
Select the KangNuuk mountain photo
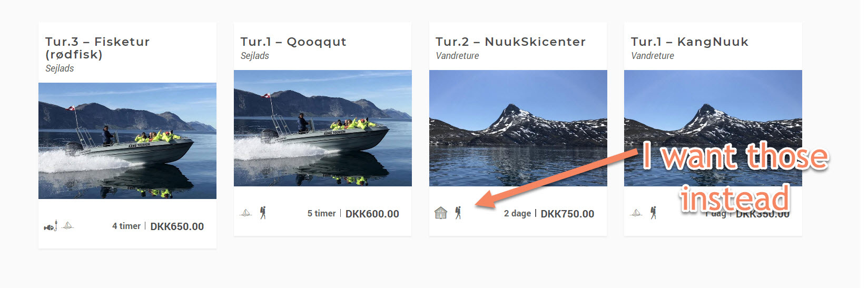tap(713, 128)
